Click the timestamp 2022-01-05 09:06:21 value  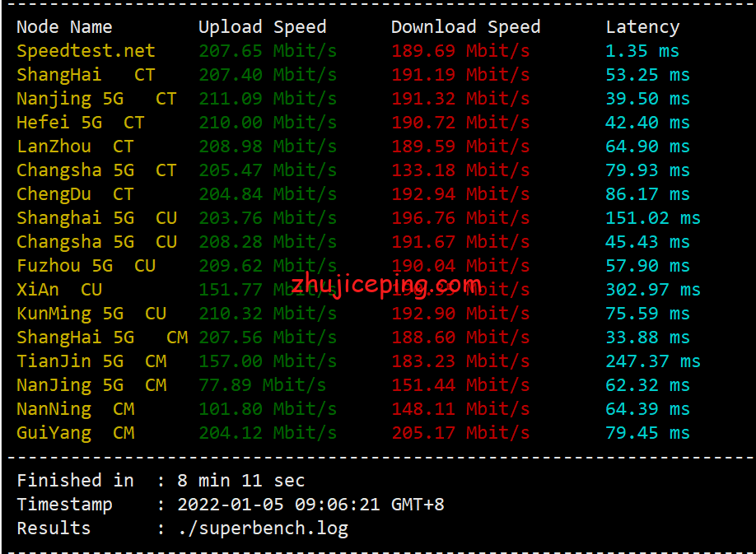pyautogui.click(x=310, y=505)
